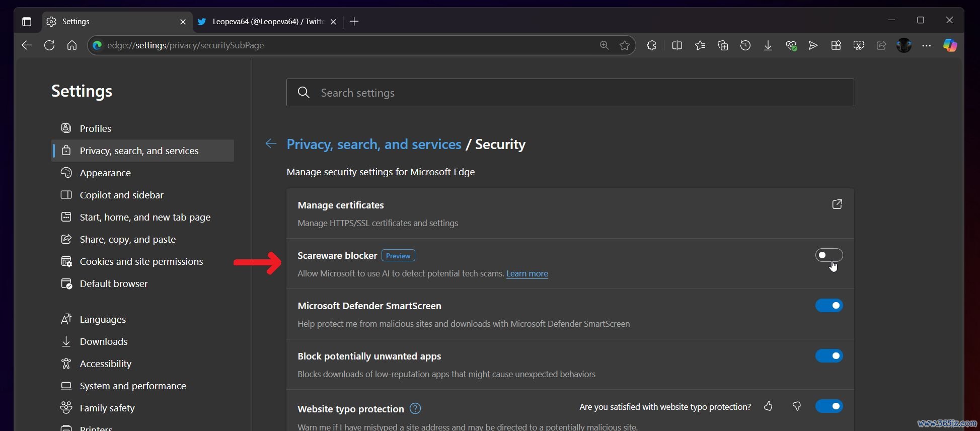This screenshot has width=980, height=431.
Task: Open Browser essentials heart icon
Action: point(791,45)
